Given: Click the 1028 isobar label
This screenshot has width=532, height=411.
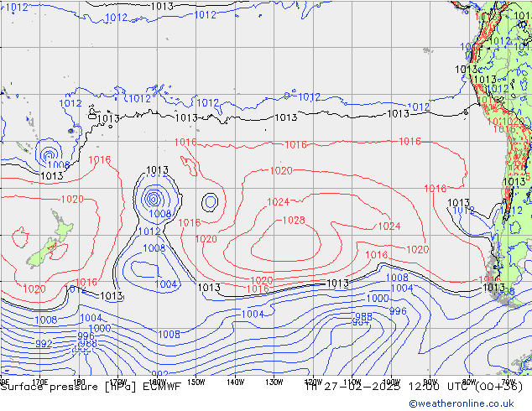Looking at the screenshot, I should [x=294, y=220].
